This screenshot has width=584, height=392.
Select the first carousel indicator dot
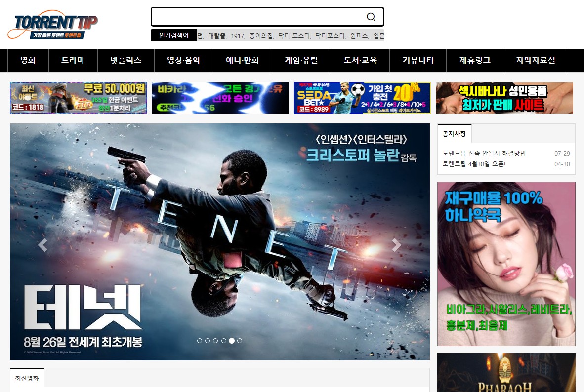click(200, 341)
